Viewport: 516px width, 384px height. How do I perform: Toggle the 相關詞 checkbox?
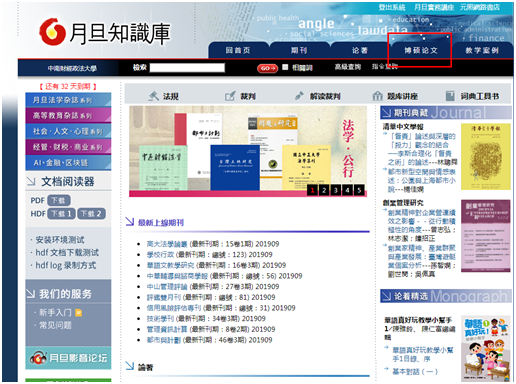coord(285,67)
